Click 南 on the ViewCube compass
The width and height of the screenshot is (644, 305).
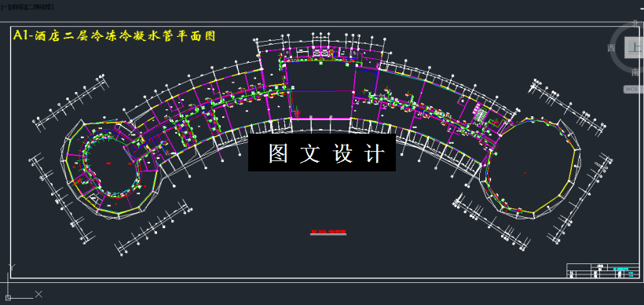point(635,73)
